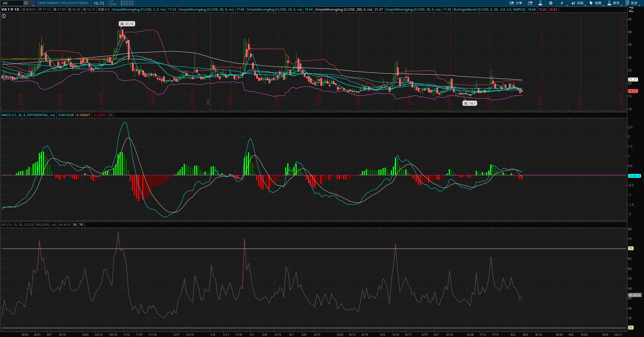Click the flask icon beside share
Screen dimensions: 644x337
coord(540,3)
